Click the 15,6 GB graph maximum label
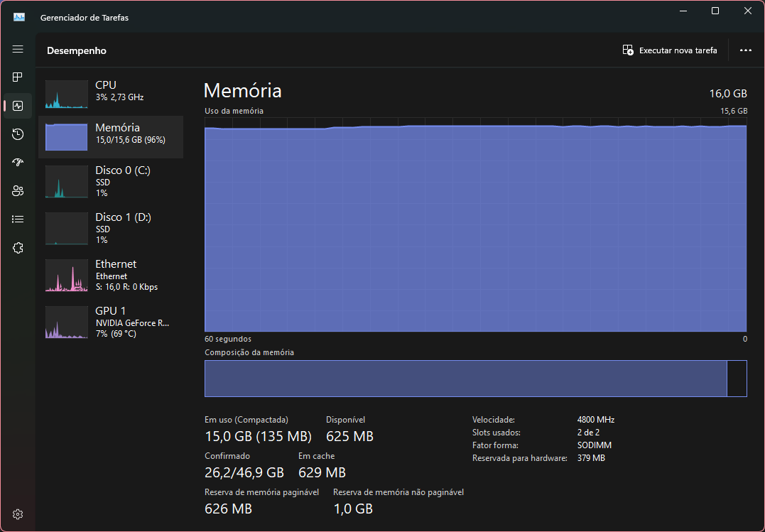765x532 pixels. [734, 111]
